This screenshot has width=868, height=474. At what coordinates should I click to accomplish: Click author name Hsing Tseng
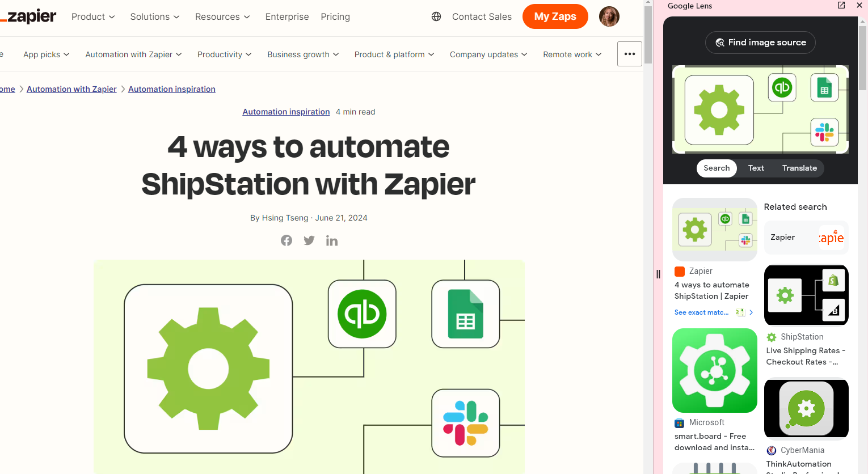point(285,218)
